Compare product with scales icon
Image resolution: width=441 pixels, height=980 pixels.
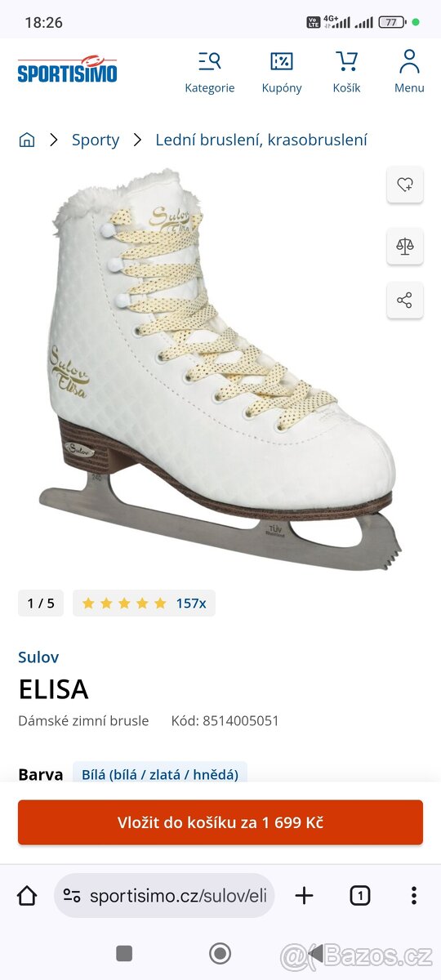pyautogui.click(x=405, y=246)
